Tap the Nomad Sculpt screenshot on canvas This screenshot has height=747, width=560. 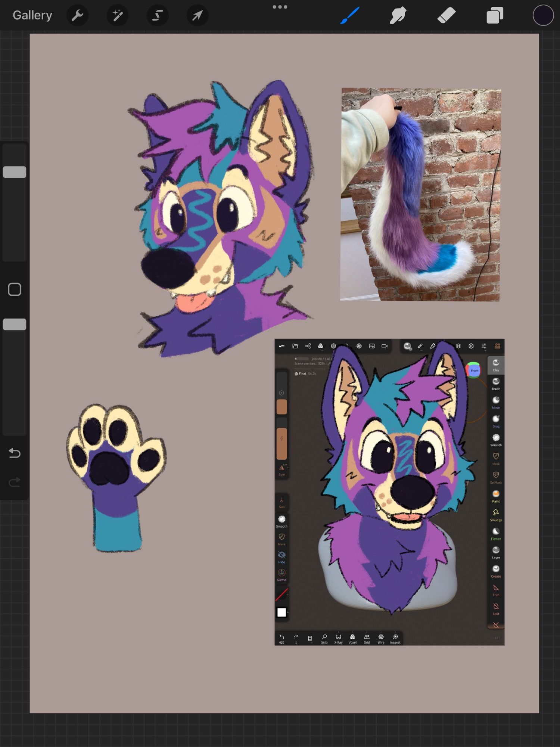pos(389,492)
